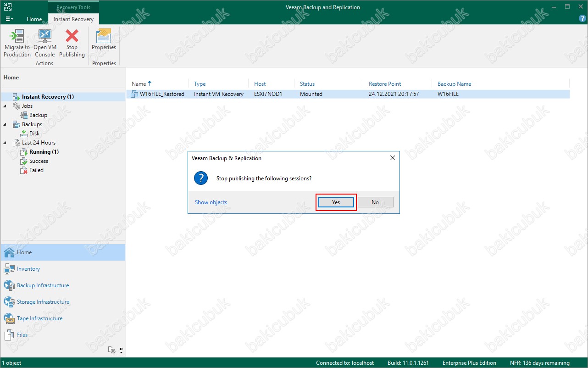Open the main hamburger menu
This screenshot has height=368, width=588.
click(x=9, y=19)
